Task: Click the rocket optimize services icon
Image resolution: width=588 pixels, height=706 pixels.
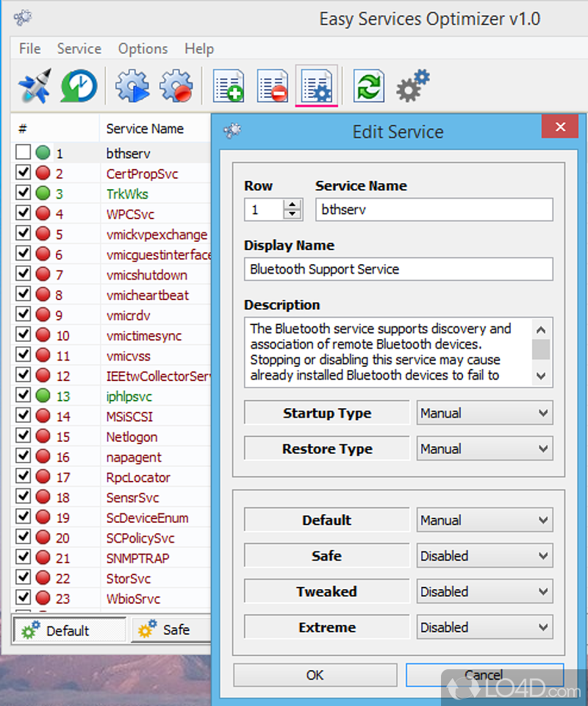Action: click(x=35, y=87)
